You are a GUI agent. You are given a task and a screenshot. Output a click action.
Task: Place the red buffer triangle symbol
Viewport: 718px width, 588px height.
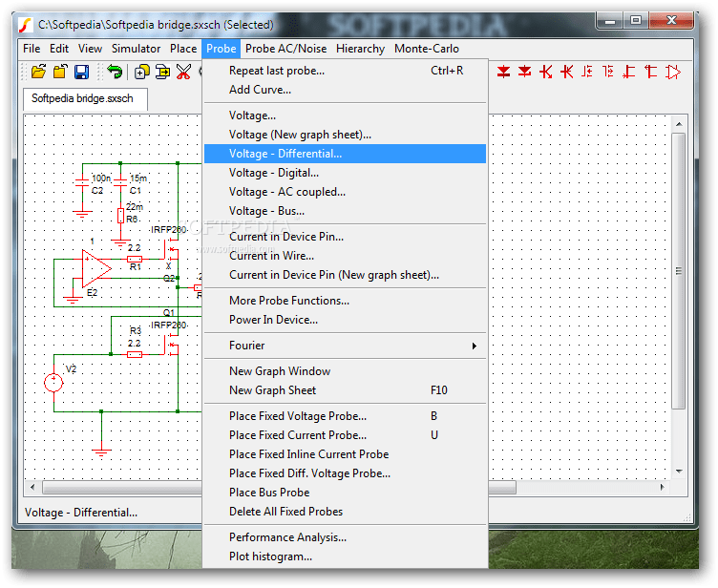point(673,72)
